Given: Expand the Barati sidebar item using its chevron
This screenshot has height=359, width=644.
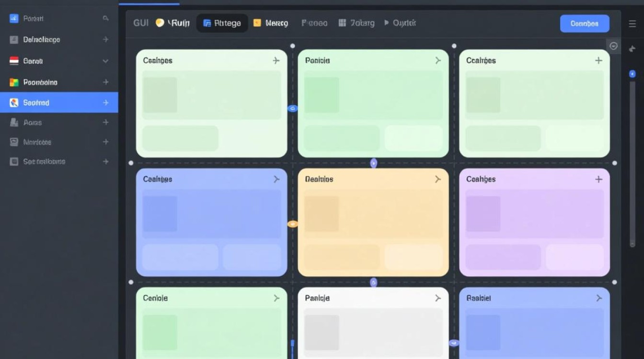Looking at the screenshot, I should click(x=105, y=61).
